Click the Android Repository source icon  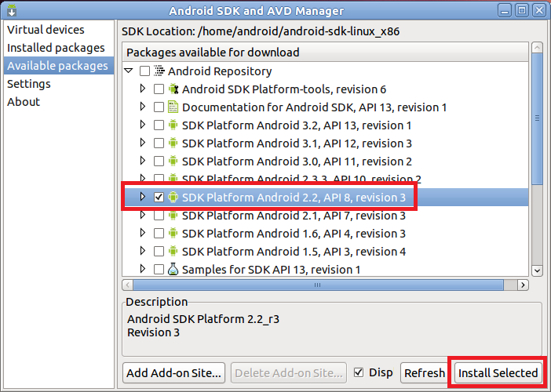click(159, 71)
